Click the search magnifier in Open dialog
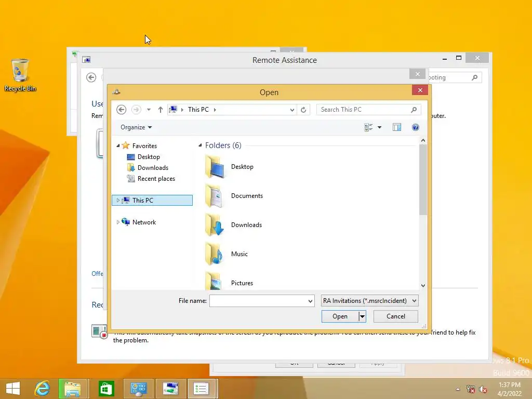This screenshot has width=532, height=399. (414, 110)
